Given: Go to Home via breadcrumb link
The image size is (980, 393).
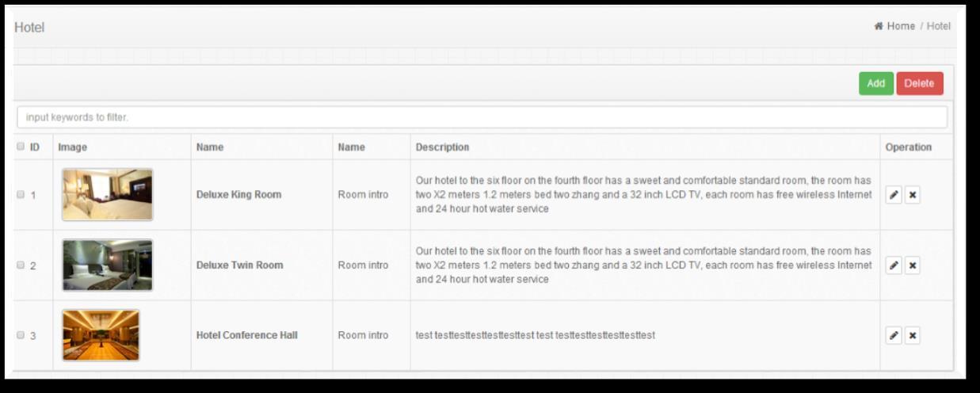Looking at the screenshot, I should pos(901,26).
